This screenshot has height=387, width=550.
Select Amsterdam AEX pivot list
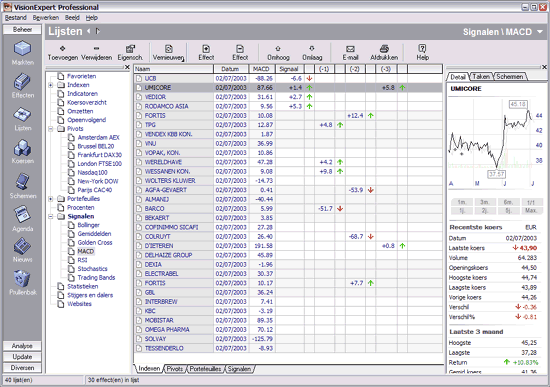coord(99,138)
